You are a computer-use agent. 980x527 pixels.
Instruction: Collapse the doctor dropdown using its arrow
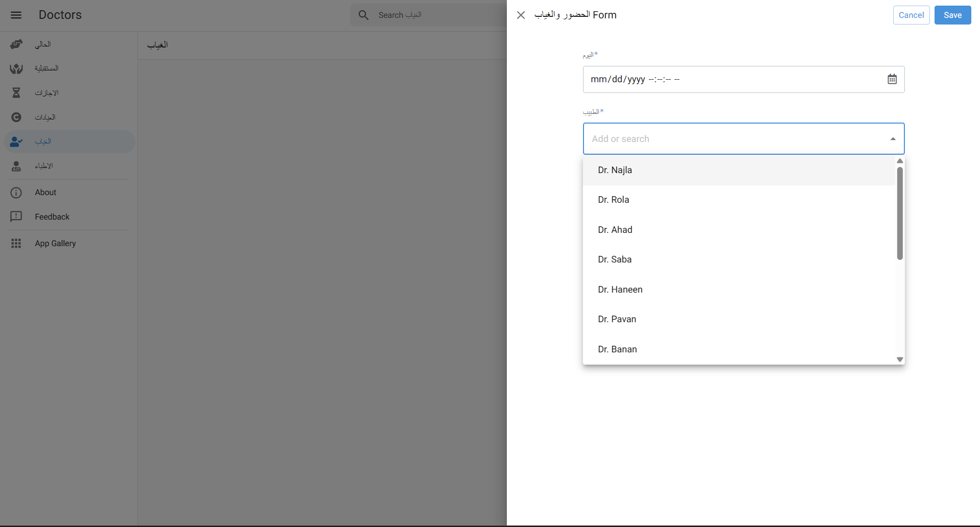[893, 139]
